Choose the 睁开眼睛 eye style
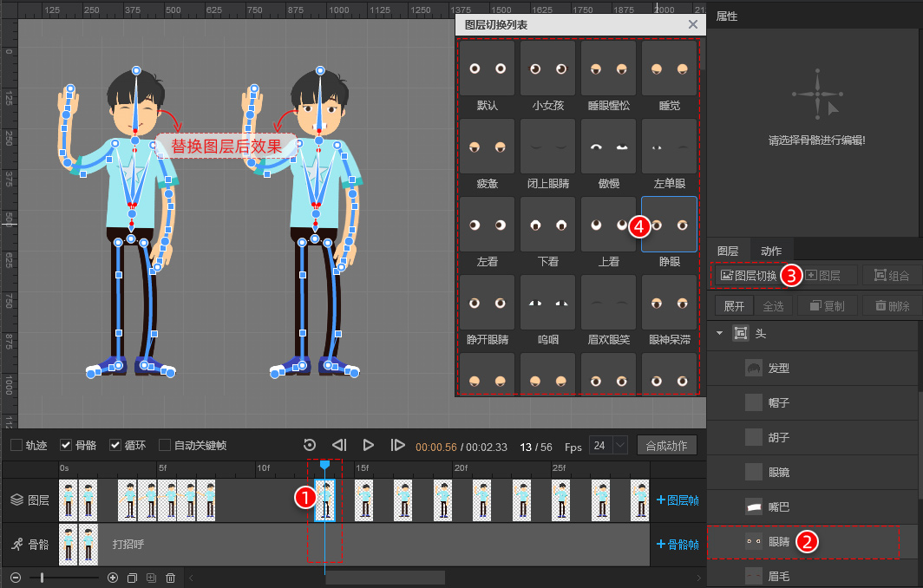The image size is (923, 588). (x=487, y=303)
